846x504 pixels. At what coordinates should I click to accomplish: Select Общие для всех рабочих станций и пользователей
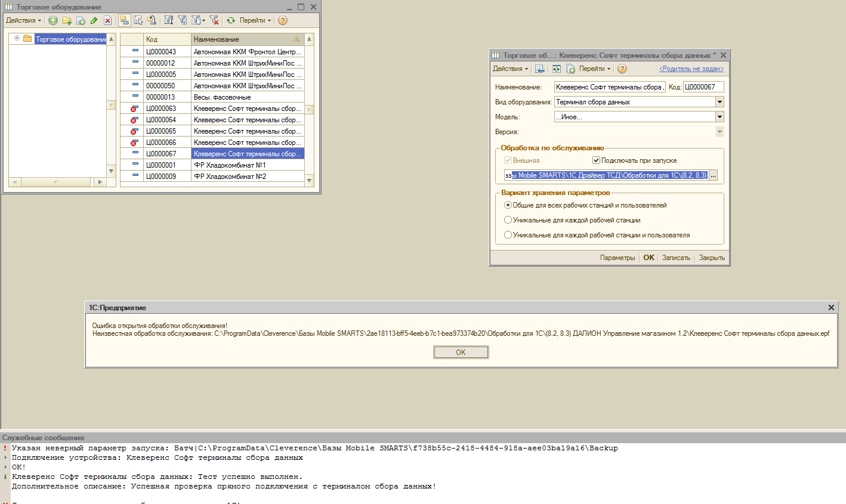[x=508, y=205]
